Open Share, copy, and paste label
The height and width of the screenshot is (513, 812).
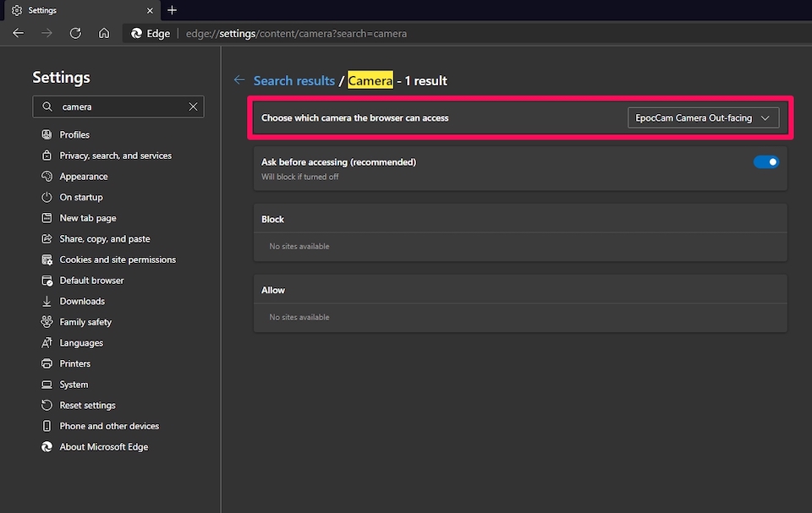[x=105, y=238]
